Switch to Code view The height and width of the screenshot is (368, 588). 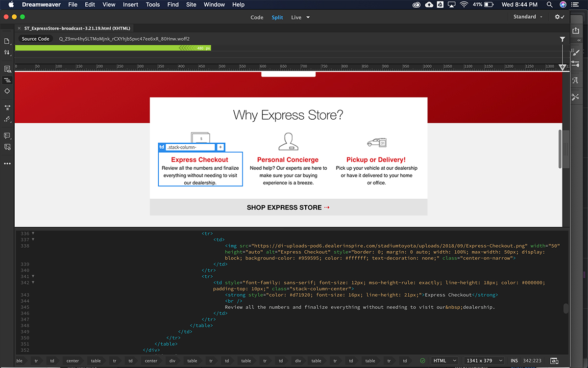(x=257, y=17)
